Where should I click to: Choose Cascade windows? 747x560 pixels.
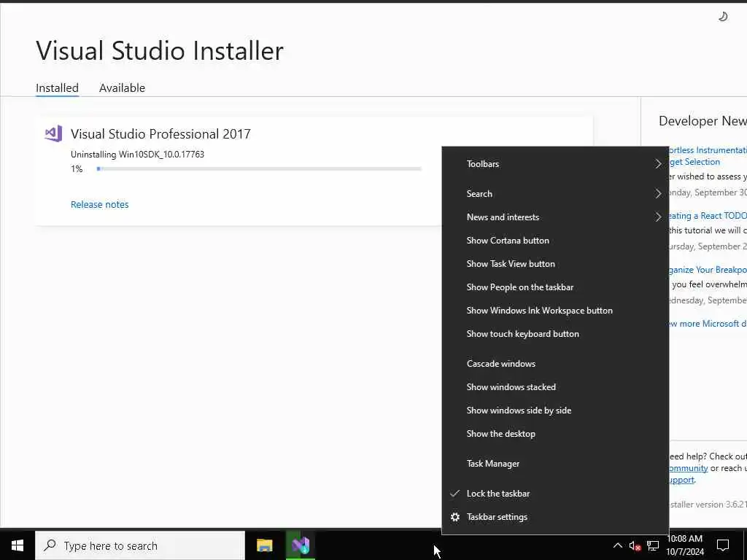[555, 363]
